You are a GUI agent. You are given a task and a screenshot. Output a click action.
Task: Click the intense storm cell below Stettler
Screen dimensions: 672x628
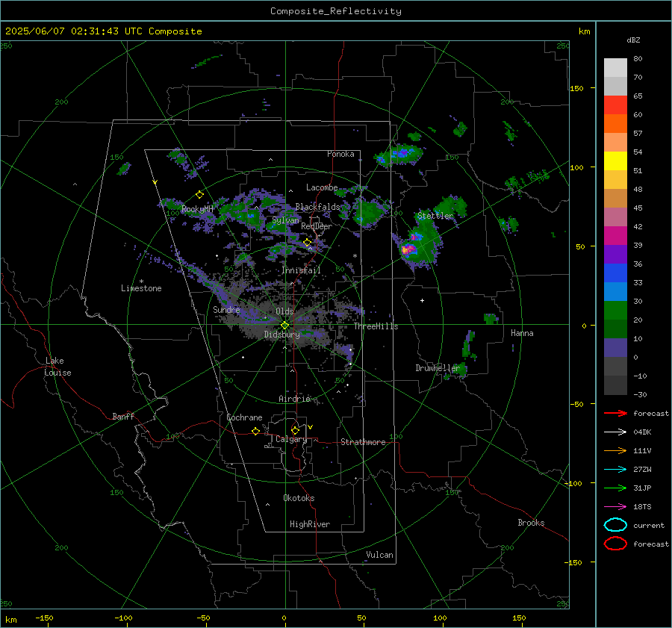(408, 249)
